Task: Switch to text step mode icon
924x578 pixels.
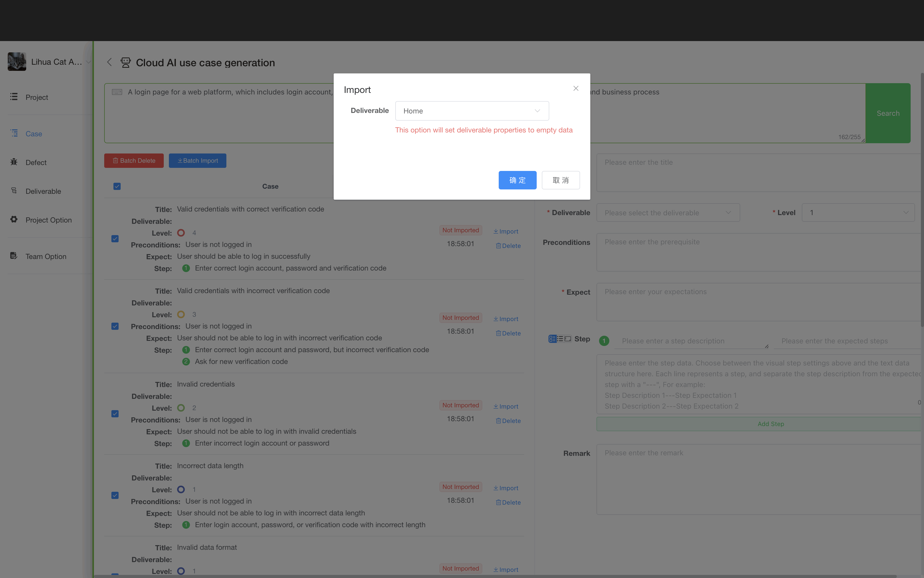Action: (568, 339)
